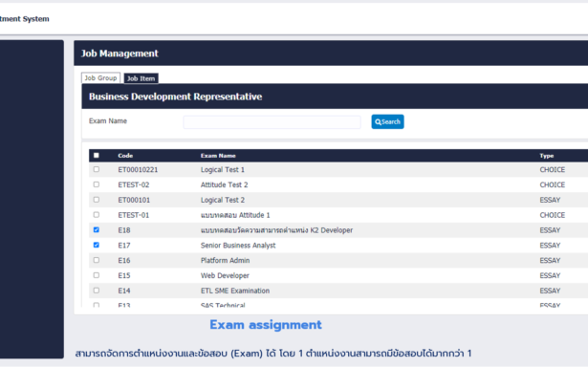Tick the checkbox for ETEST-02 Attitude Test 2
The image size is (588, 367).
point(97,184)
